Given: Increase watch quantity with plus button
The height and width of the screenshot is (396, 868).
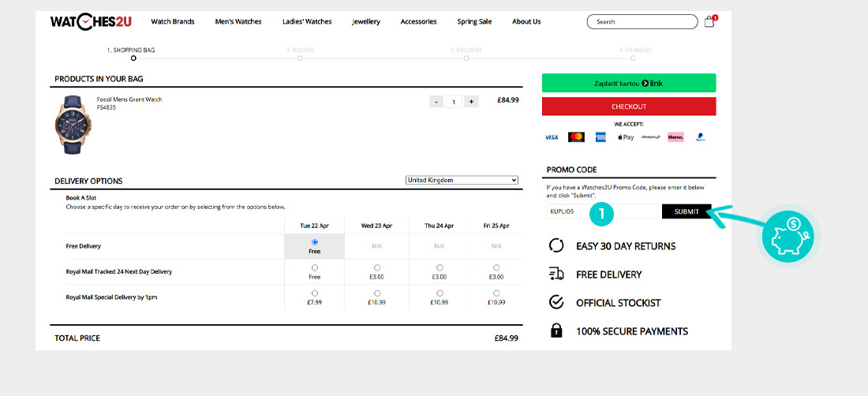Looking at the screenshot, I should (x=471, y=101).
